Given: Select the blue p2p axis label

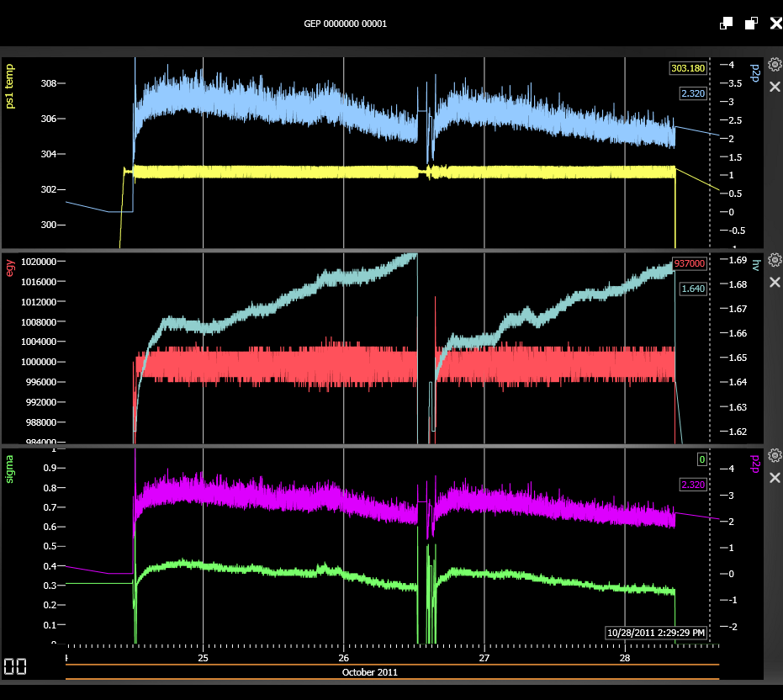Looking at the screenshot, I should coord(755,73).
